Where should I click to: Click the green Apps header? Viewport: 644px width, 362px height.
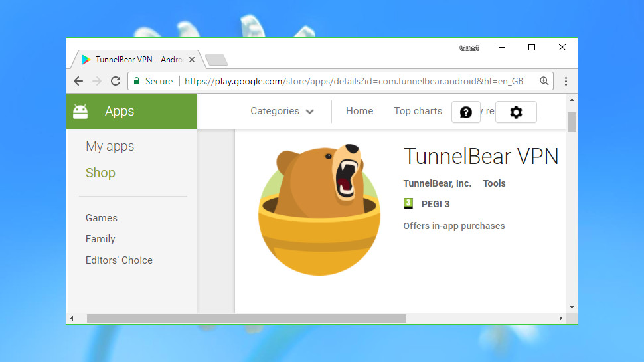click(131, 111)
